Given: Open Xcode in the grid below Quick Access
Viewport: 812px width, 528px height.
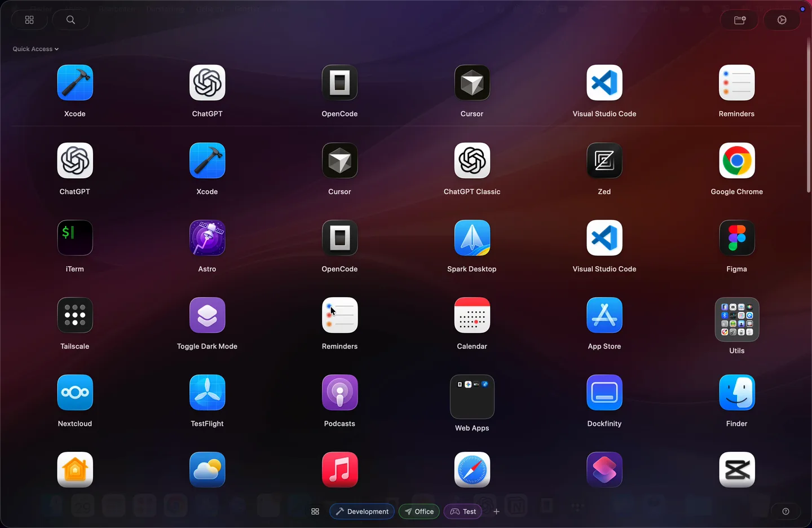Looking at the screenshot, I should (x=208, y=161).
